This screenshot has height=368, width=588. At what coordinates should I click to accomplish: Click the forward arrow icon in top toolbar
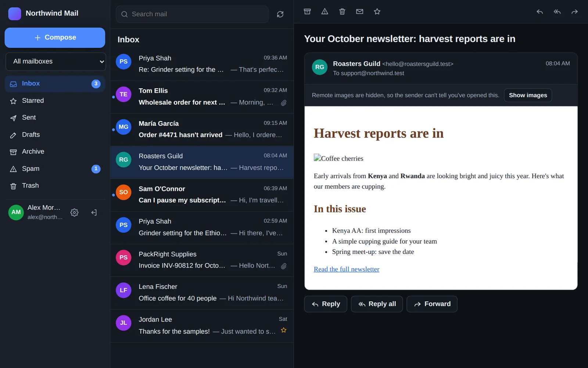[574, 12]
